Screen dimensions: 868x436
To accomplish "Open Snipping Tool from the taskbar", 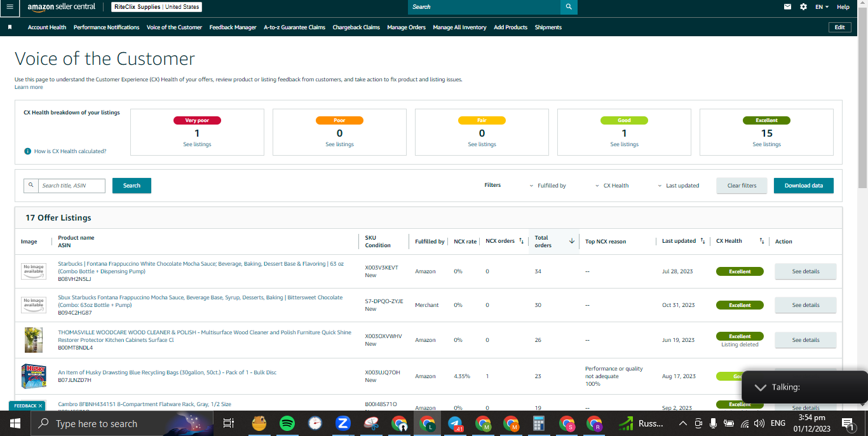I will (372, 423).
